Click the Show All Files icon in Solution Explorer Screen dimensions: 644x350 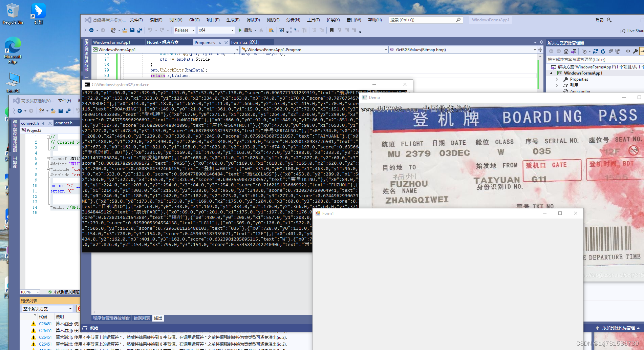(x=618, y=51)
